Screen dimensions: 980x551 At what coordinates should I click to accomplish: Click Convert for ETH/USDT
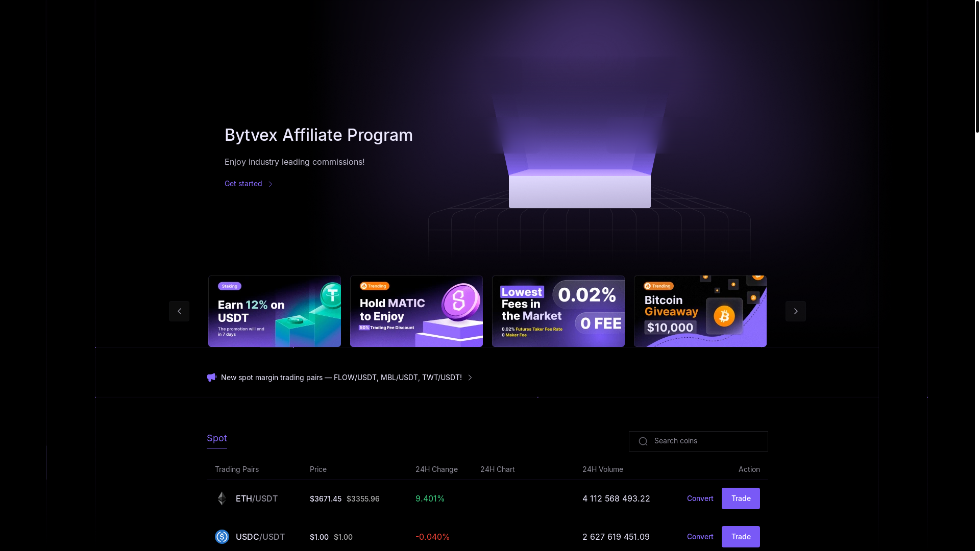(x=700, y=498)
